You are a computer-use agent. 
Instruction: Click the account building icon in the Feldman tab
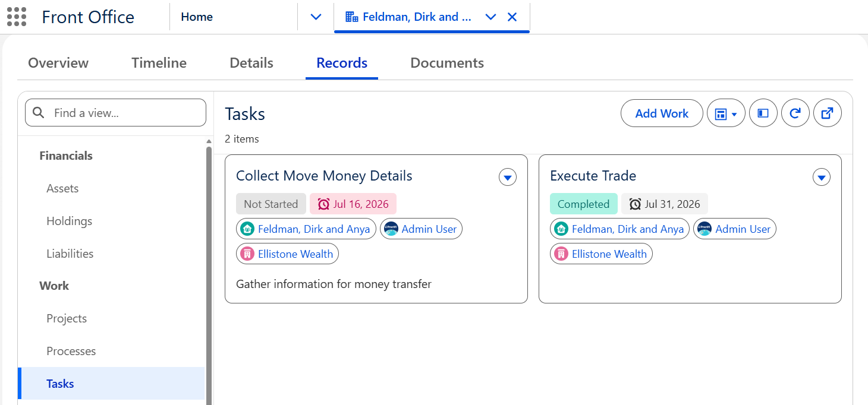(x=351, y=17)
